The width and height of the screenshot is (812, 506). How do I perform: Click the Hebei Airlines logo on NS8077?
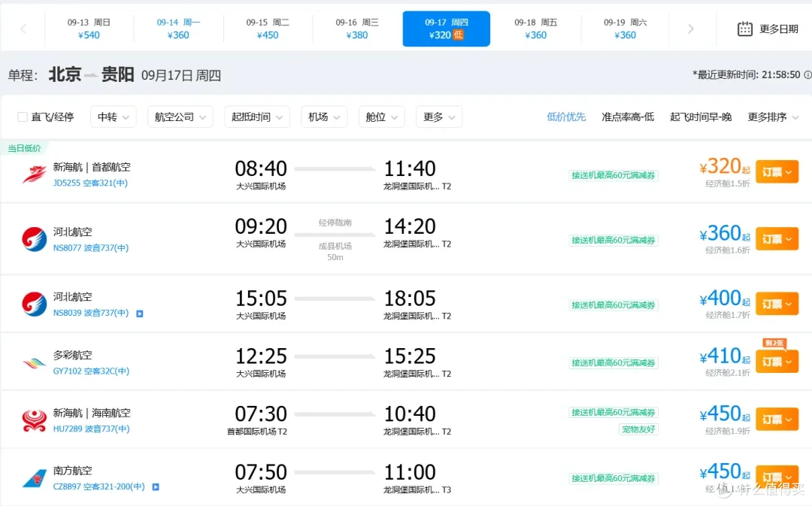34,239
